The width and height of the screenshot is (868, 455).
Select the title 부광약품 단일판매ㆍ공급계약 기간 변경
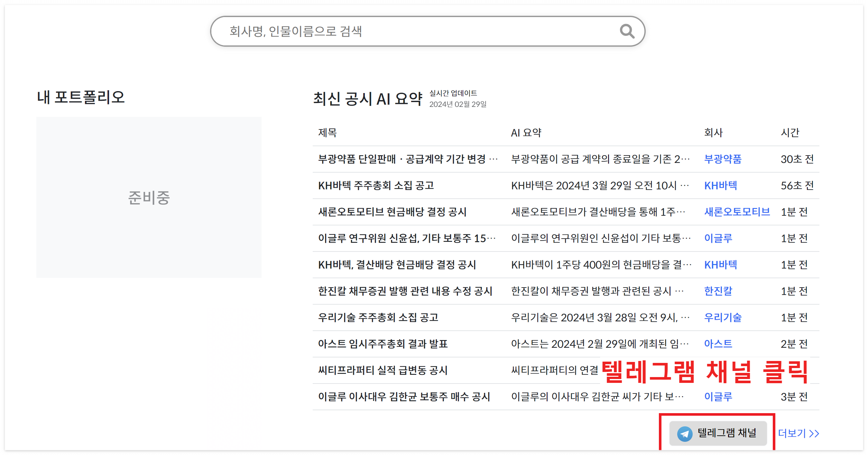[408, 159]
